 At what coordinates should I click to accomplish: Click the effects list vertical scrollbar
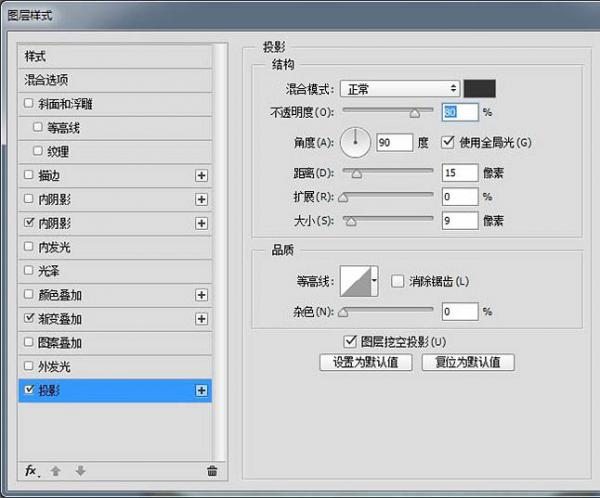point(220,252)
